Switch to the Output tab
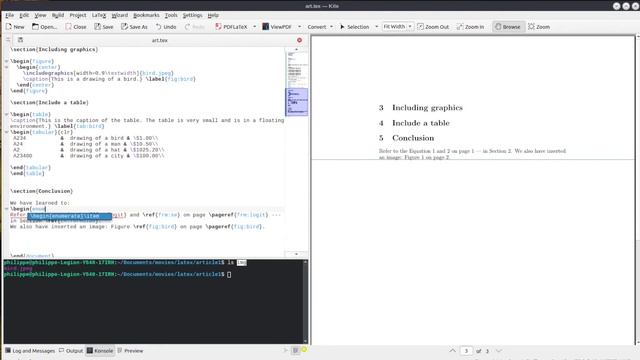The height and width of the screenshot is (360, 640). click(71, 351)
